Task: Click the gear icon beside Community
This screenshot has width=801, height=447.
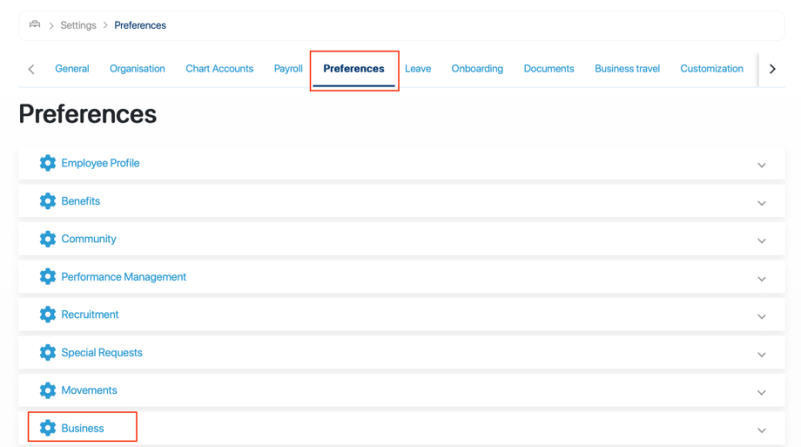Action: coord(47,239)
